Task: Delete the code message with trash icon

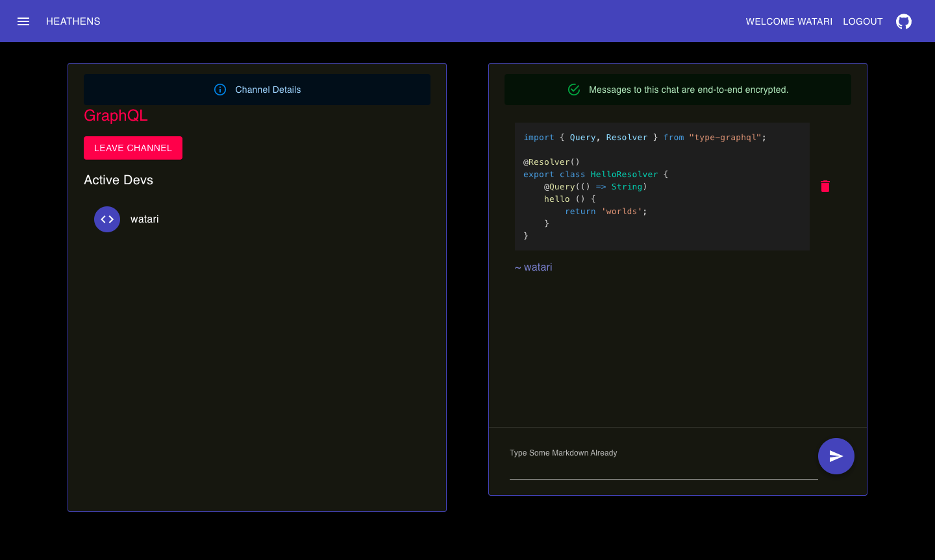Action: (825, 186)
